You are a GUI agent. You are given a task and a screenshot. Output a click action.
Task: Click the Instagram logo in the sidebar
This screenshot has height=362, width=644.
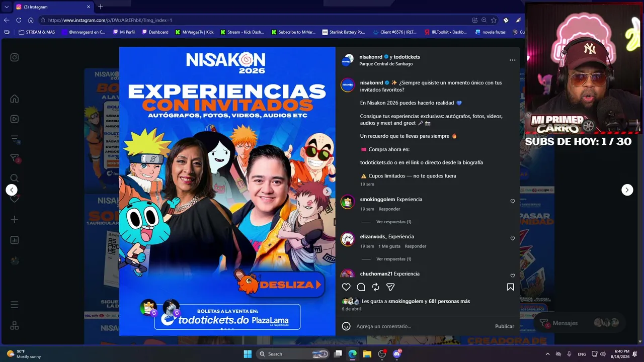click(x=15, y=57)
